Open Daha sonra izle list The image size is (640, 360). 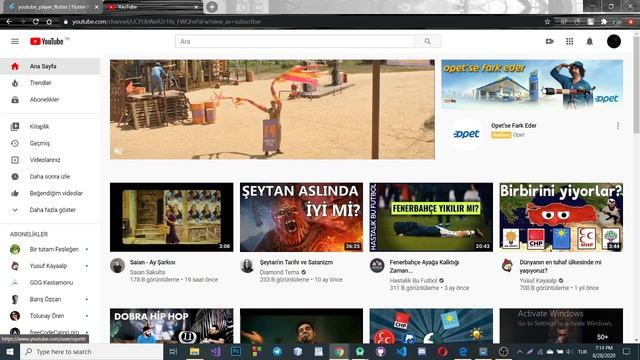point(50,177)
